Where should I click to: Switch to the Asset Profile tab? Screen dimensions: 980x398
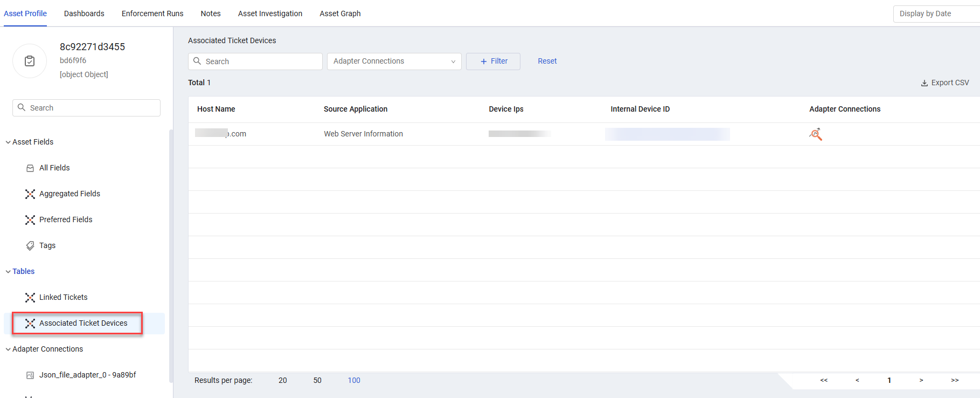[x=25, y=13]
